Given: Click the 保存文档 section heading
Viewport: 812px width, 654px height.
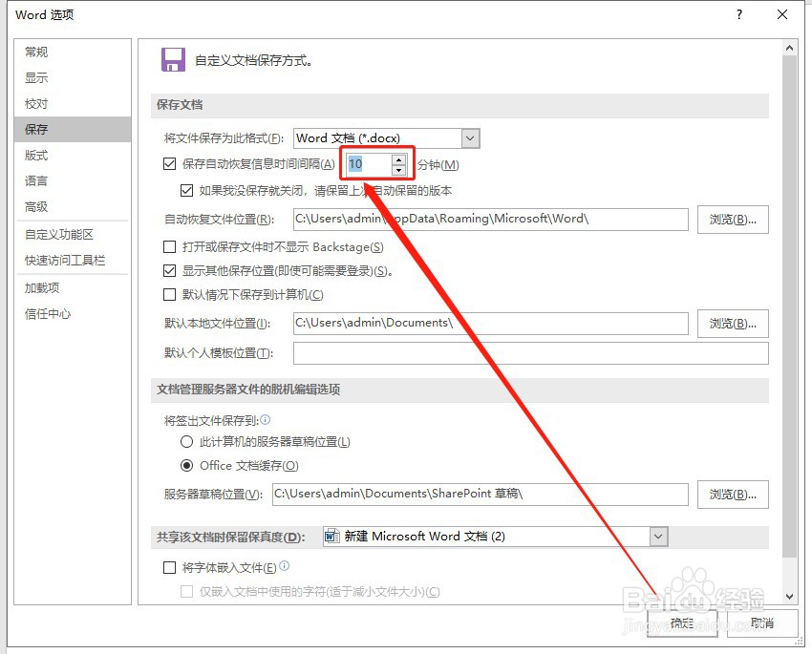Looking at the screenshot, I should click(x=180, y=104).
